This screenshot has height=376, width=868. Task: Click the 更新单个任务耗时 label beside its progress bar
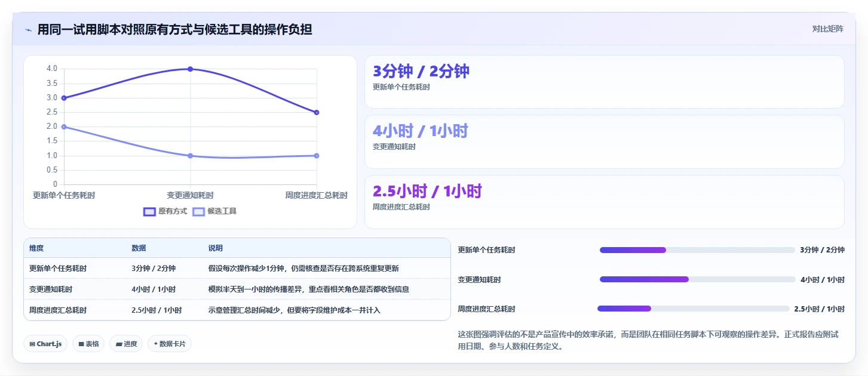(x=486, y=250)
